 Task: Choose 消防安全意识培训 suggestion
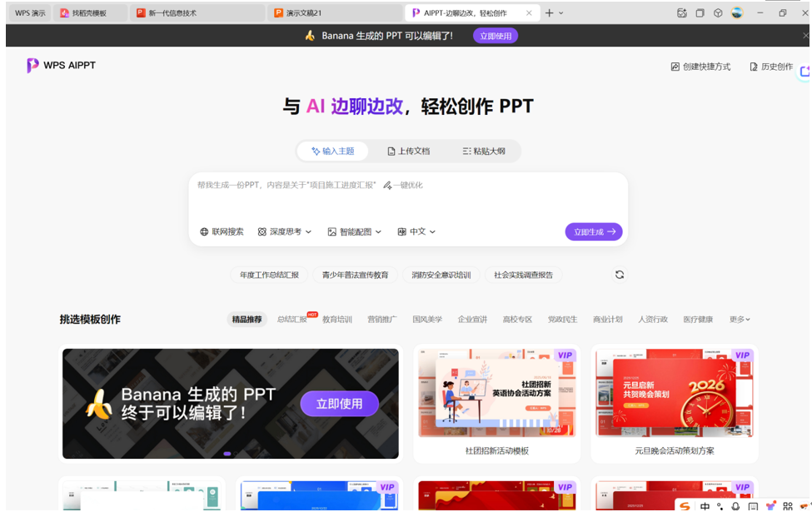(x=441, y=275)
